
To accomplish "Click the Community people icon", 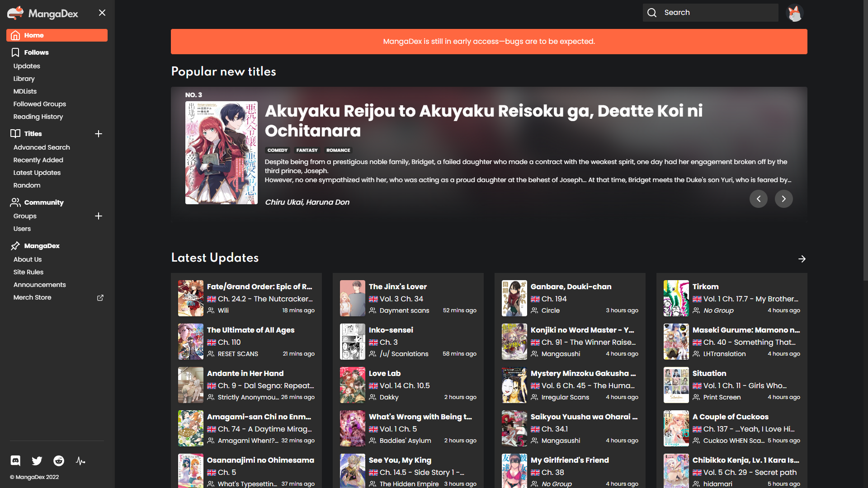I will pos(15,202).
